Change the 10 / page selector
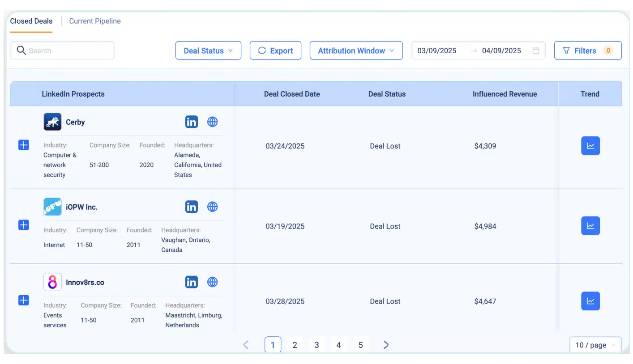 tap(595, 345)
